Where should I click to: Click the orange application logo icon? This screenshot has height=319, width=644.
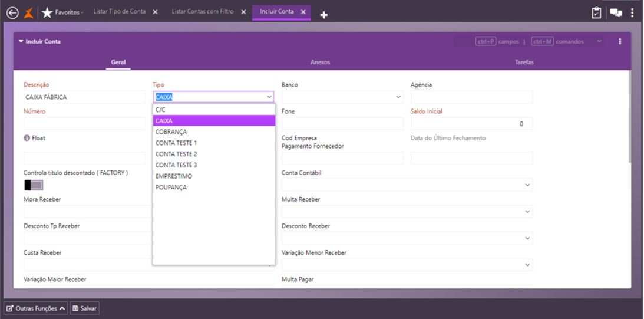tap(28, 12)
